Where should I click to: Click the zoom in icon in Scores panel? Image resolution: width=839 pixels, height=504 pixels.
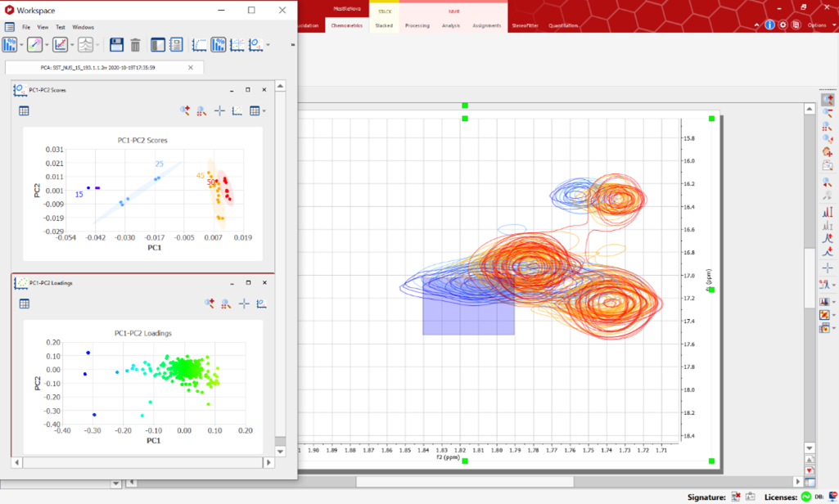point(186,110)
